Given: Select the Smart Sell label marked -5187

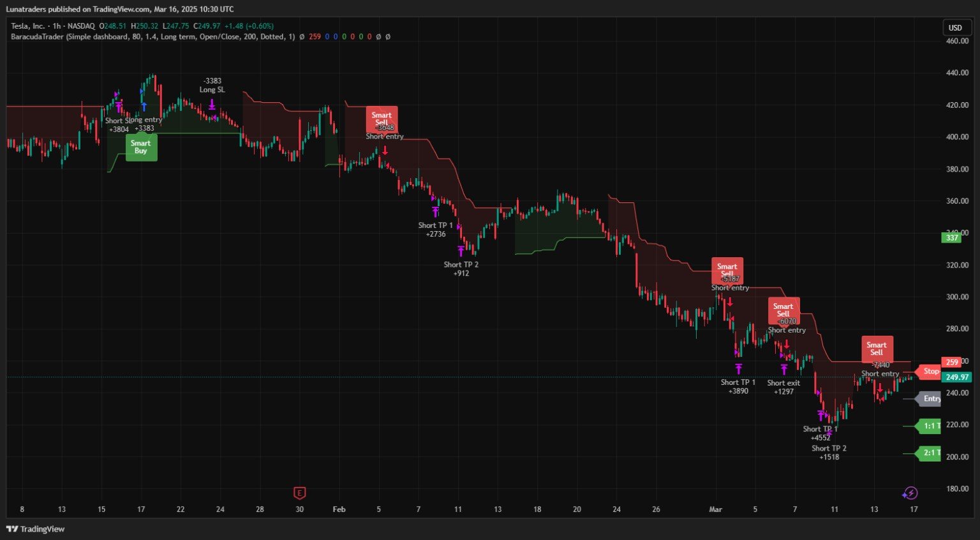Looking at the screenshot, I should [x=727, y=271].
